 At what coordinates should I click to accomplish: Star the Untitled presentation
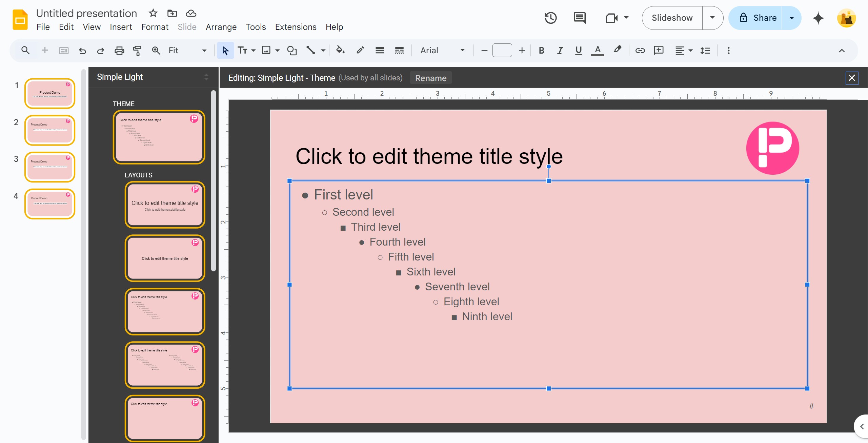point(153,13)
